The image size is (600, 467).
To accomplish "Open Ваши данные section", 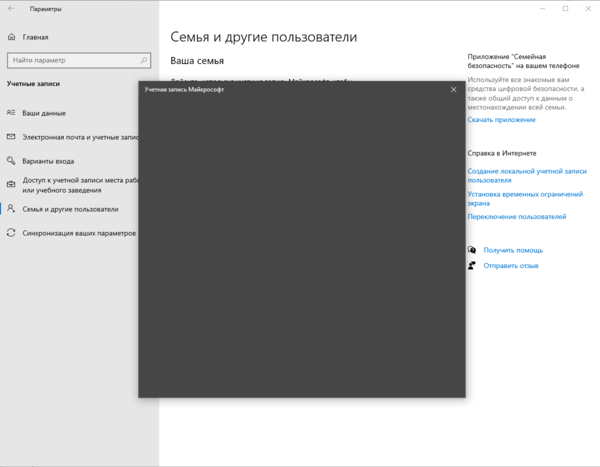I will point(44,113).
